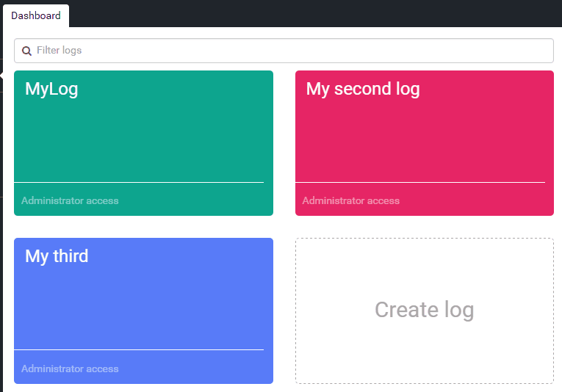Open the MyLog card

[x=143, y=143]
